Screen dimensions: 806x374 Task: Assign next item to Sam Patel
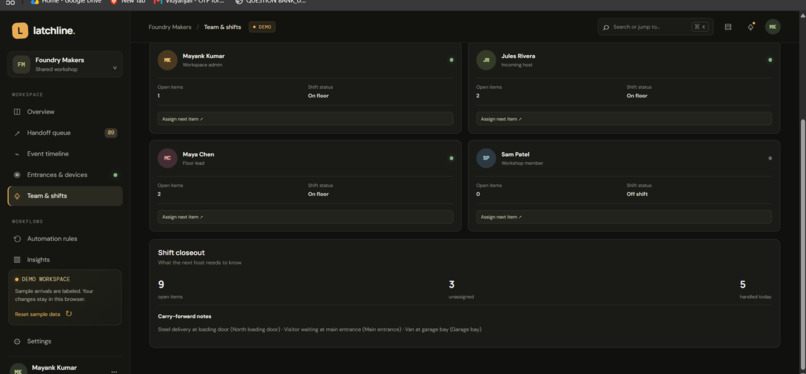pos(624,217)
